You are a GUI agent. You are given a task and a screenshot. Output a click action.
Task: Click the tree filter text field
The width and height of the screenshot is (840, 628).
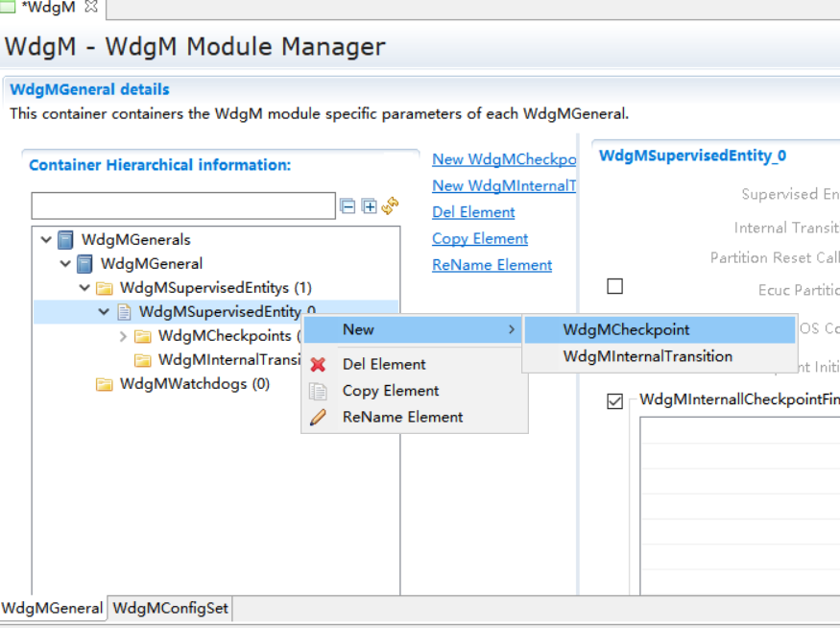182,205
